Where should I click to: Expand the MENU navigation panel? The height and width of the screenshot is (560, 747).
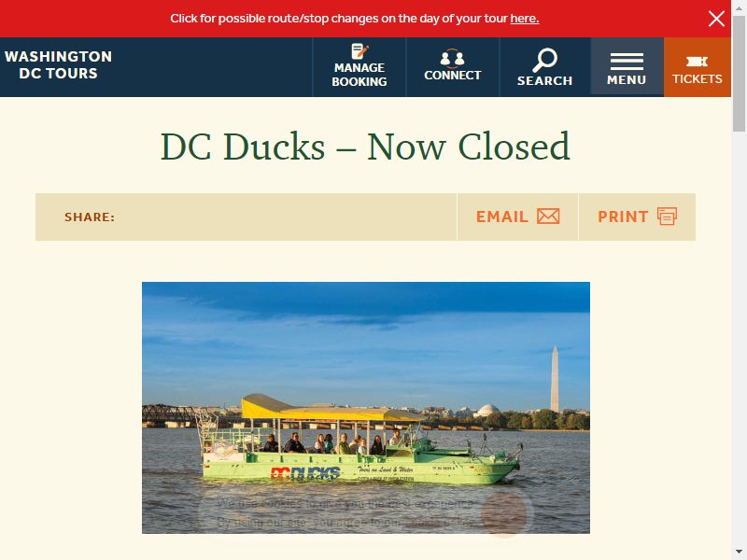(627, 67)
